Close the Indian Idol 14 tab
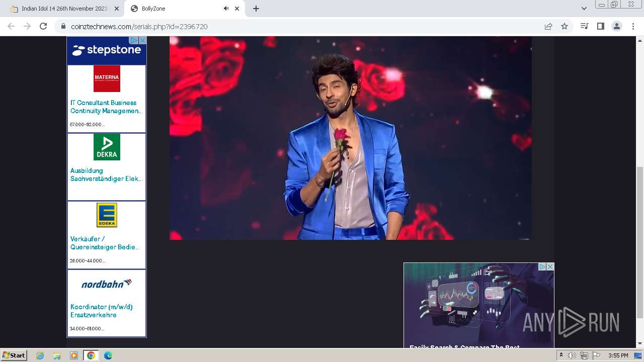This screenshot has height=362, width=644. (117, 9)
